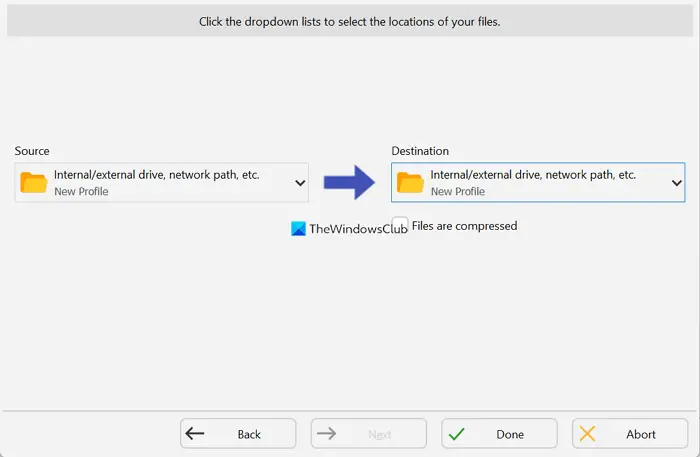Click the orange X icon on Abort
700x457 pixels.
pyautogui.click(x=587, y=433)
